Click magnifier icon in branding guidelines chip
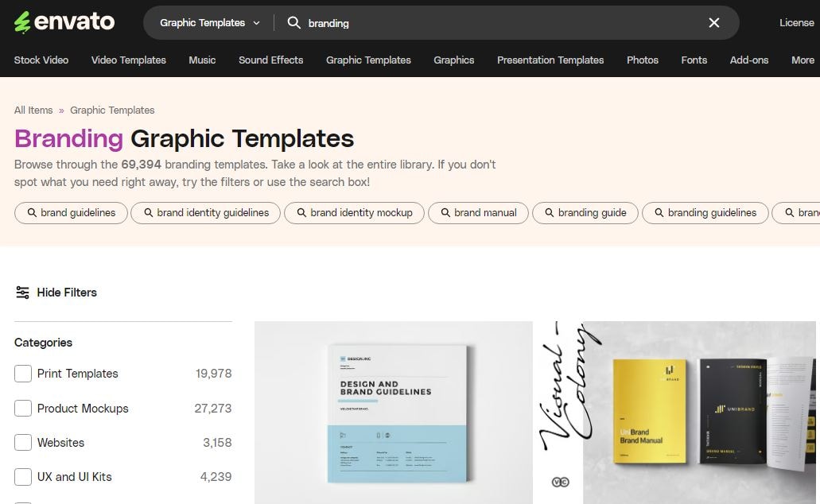 tap(659, 213)
